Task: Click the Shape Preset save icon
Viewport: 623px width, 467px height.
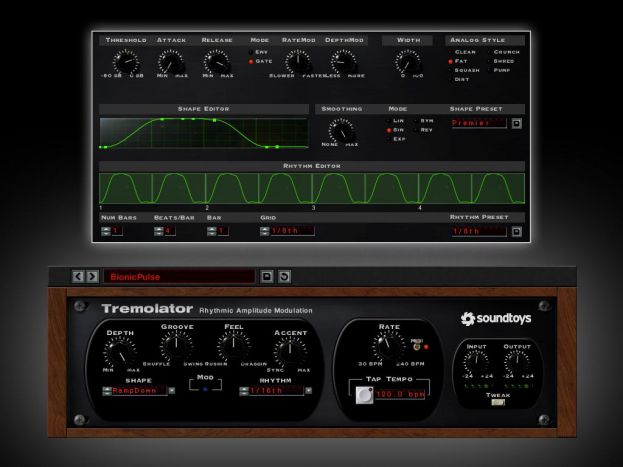Action: (517, 124)
